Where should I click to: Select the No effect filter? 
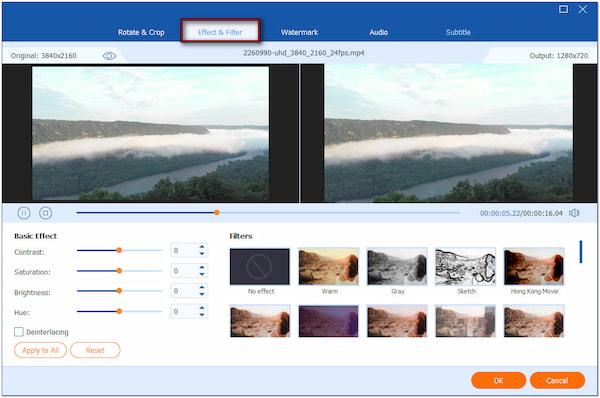point(260,267)
